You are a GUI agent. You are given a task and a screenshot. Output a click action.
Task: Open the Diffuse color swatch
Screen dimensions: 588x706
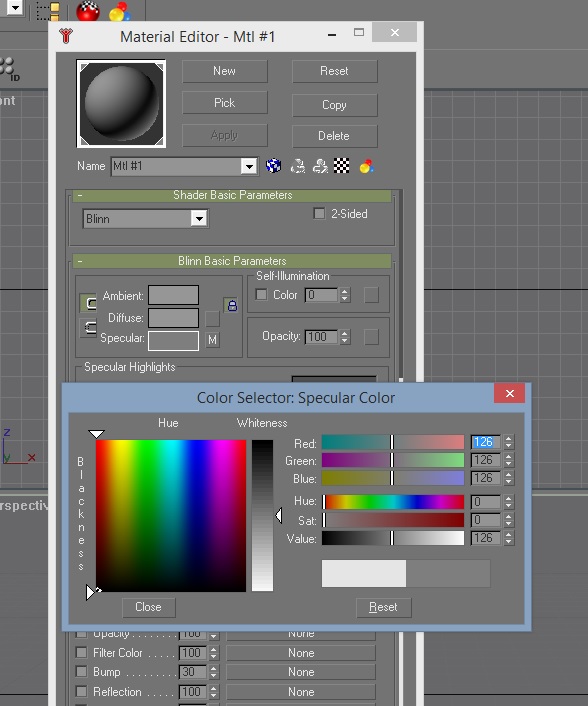[x=173, y=318]
